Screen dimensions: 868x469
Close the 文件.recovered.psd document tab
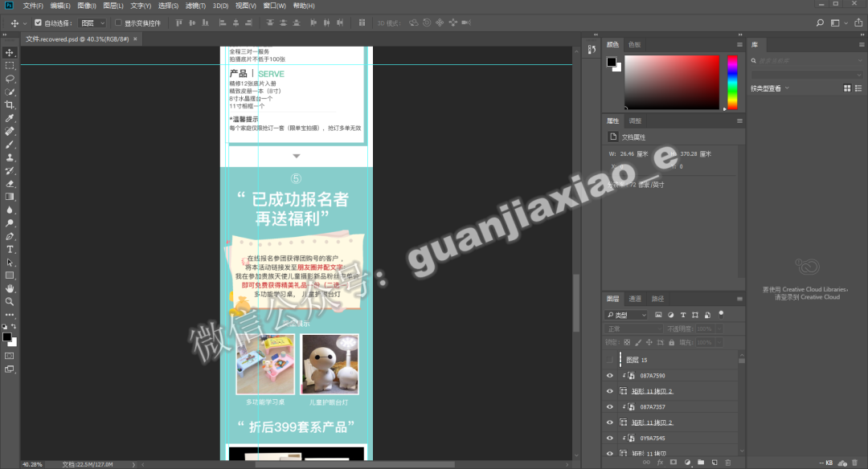tap(135, 39)
